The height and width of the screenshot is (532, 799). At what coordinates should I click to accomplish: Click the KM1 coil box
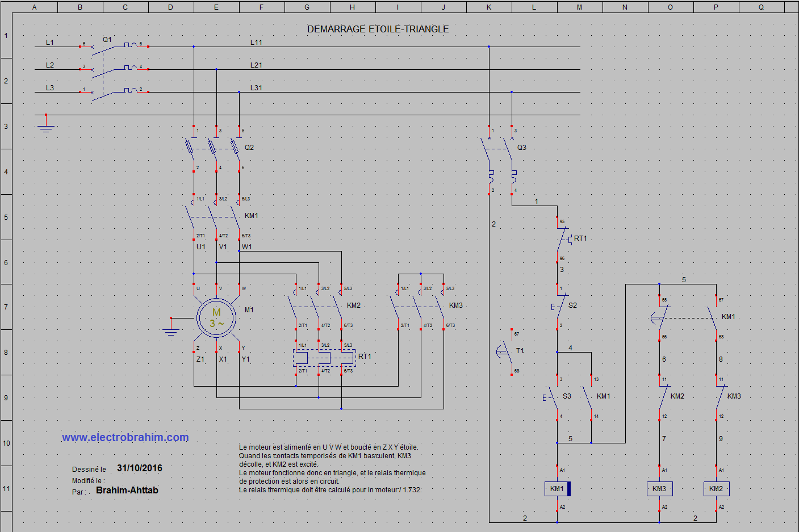point(557,489)
